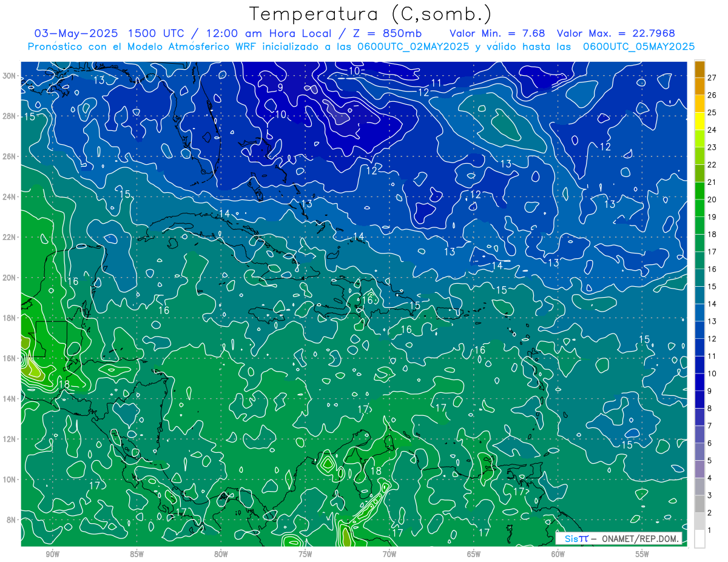
Task: Click the 18N latitude axis label
Action: [9, 318]
